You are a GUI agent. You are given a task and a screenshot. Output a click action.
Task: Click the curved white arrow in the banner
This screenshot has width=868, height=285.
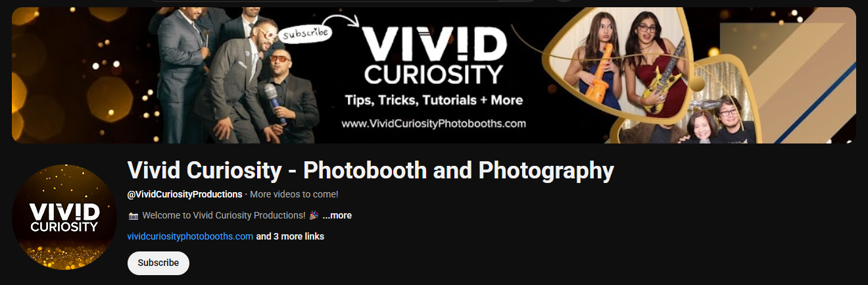pyautogui.click(x=347, y=20)
